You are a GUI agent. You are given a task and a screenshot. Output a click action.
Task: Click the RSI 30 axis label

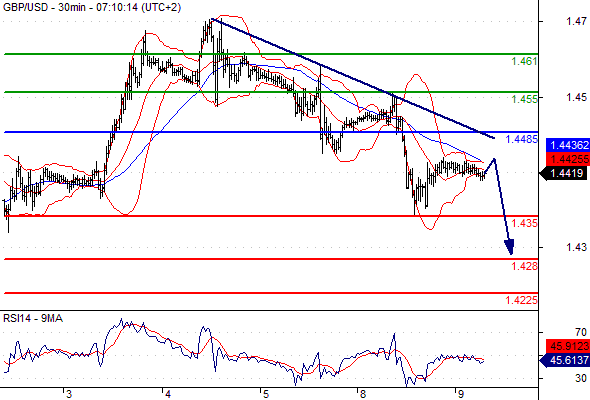(581, 378)
